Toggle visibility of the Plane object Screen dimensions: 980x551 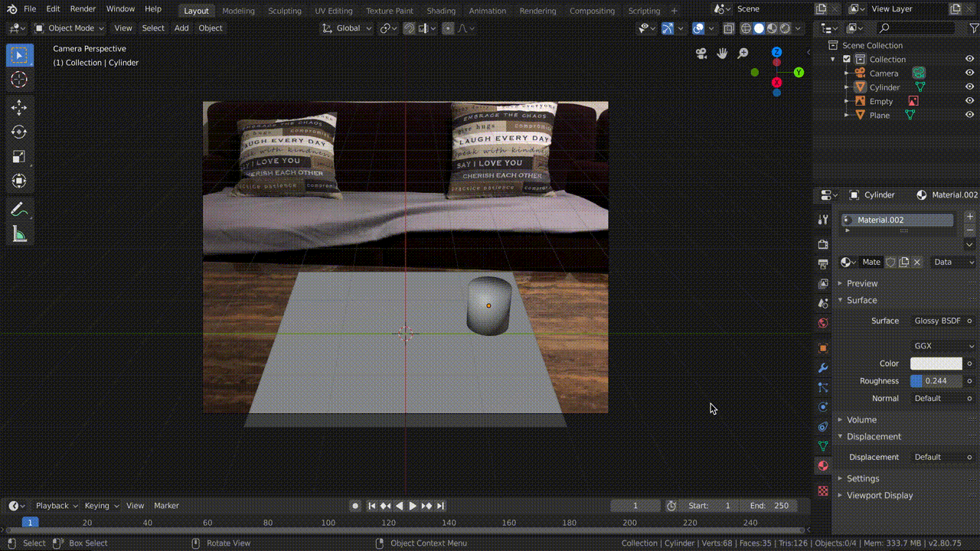[x=969, y=115]
